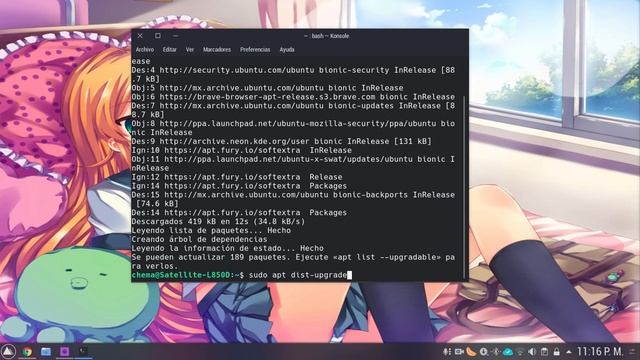Click the Ign:14 apt.fury.io Packages line
640x360 pixels.
pyautogui.click(x=239, y=186)
